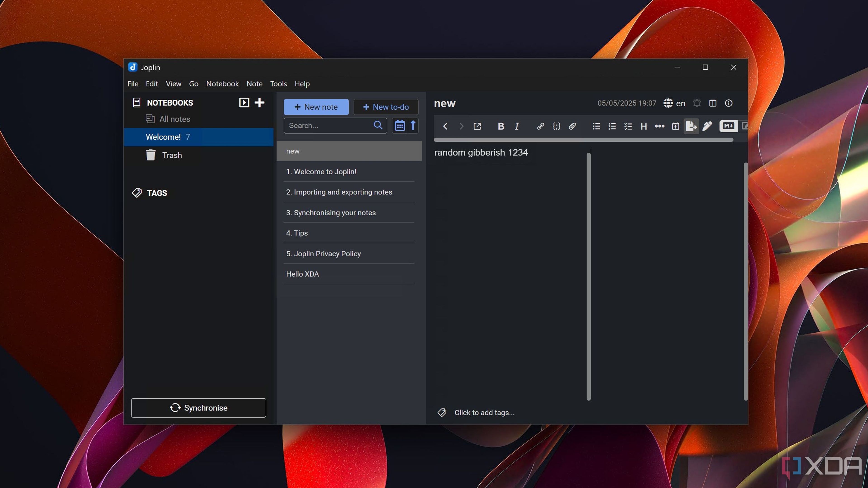Click the note date 05/05/2025 19:07
The height and width of the screenshot is (488, 868).
point(626,103)
